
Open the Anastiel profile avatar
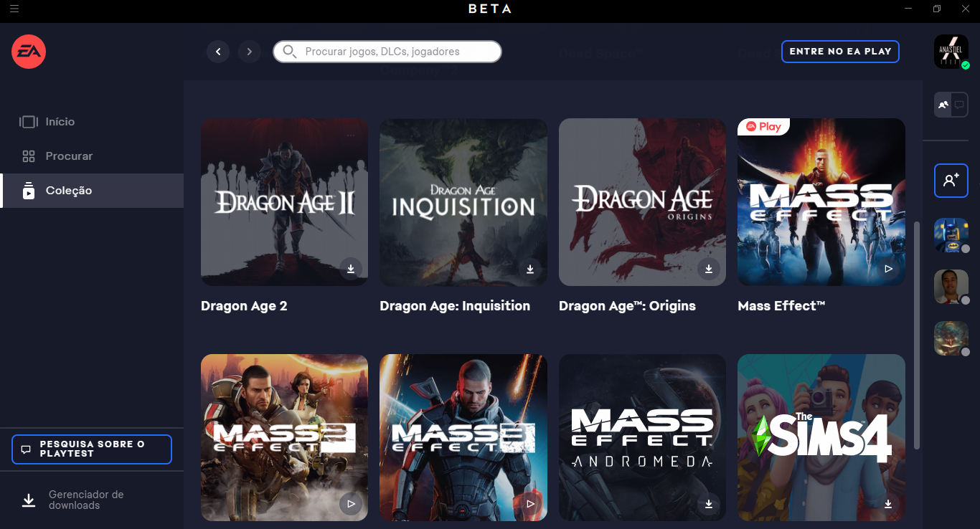click(951, 52)
